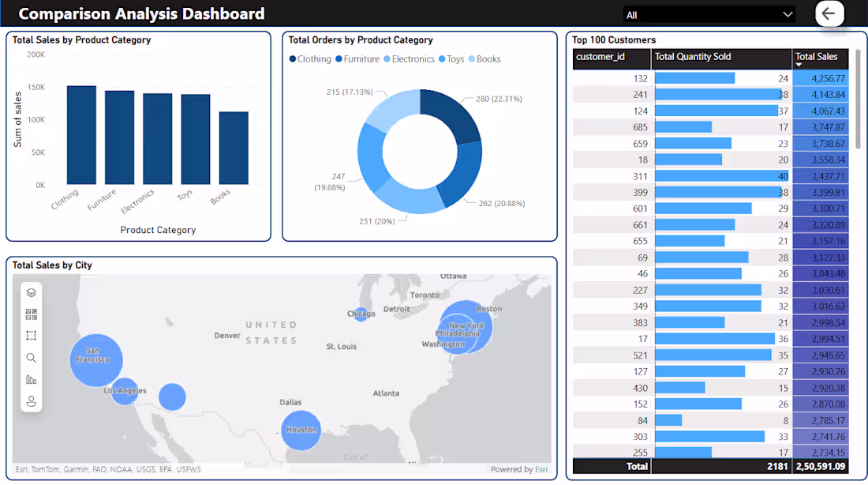868x485 pixels.
Task: Click the back navigation arrow at top right
Action: [x=829, y=13]
